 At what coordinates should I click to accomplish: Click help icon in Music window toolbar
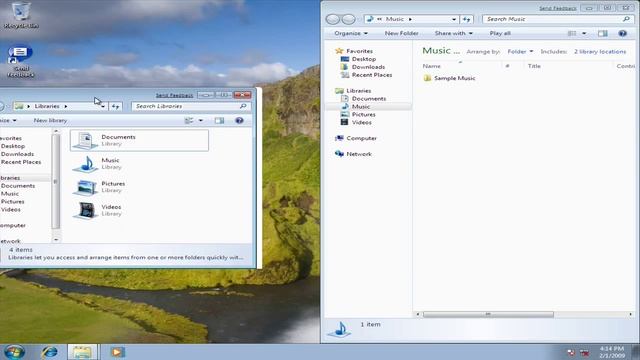point(622,33)
